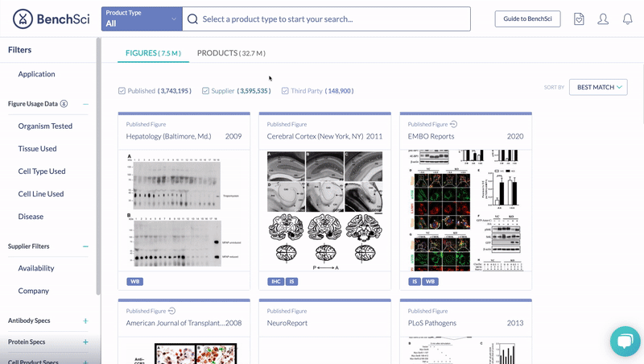The height and width of the screenshot is (364, 644).
Task: Click the WB tag on Hepatology card
Action: pos(134,281)
